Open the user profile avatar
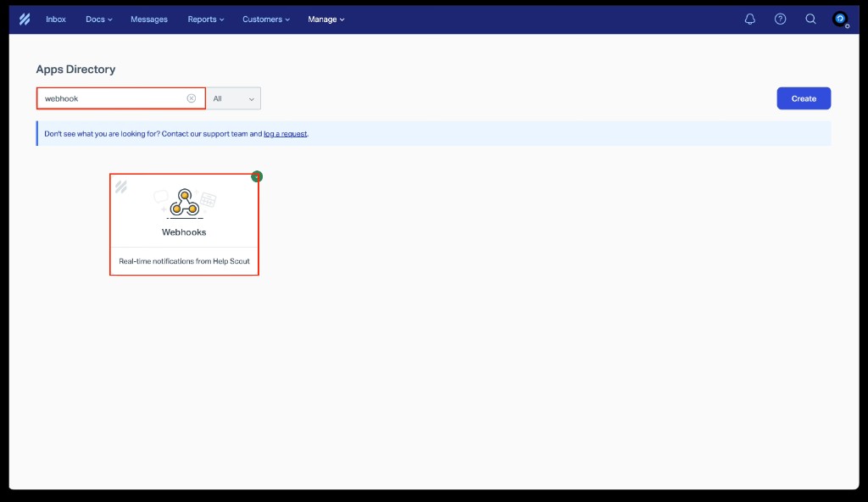This screenshot has height=502, width=868. click(840, 20)
